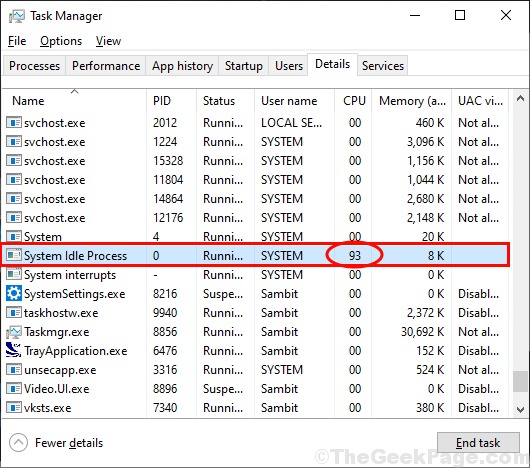
Task: Maximize the Task Manager window
Action: [x=460, y=15]
